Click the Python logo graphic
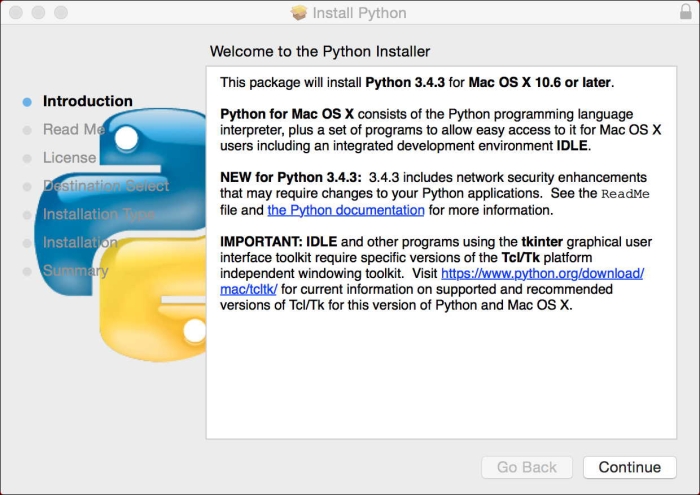The width and height of the screenshot is (700, 495). coord(121,234)
